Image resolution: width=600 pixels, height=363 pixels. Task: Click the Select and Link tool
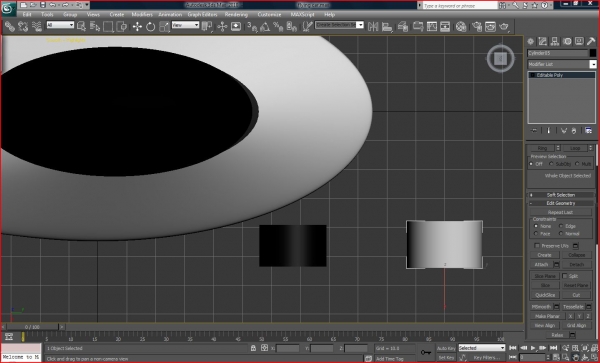(10, 26)
